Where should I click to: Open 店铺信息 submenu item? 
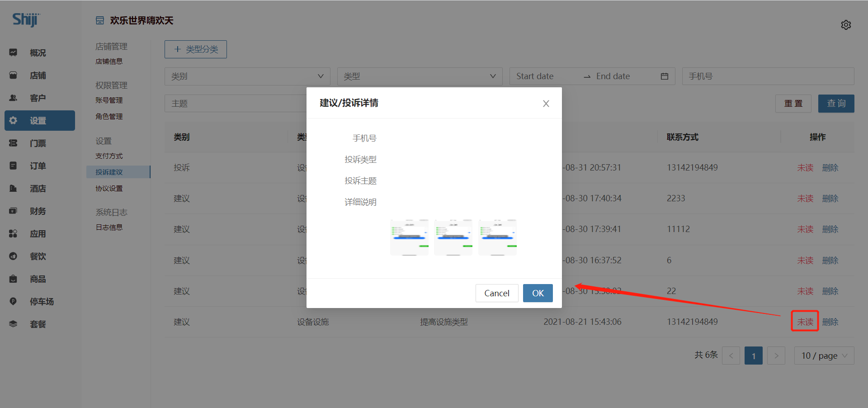click(109, 62)
